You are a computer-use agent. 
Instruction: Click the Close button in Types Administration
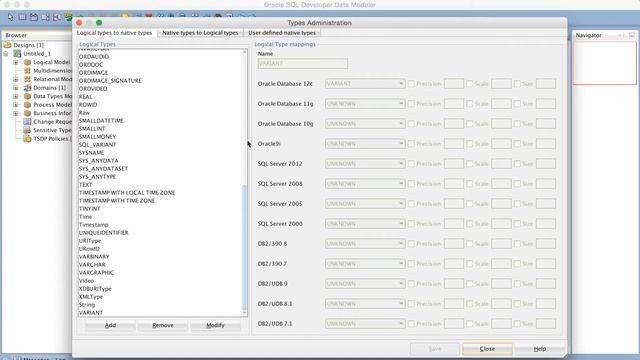point(487,349)
